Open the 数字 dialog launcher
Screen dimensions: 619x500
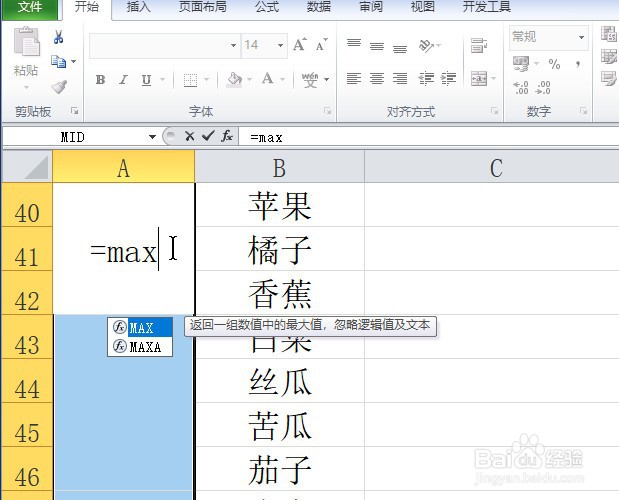pyautogui.click(x=583, y=111)
